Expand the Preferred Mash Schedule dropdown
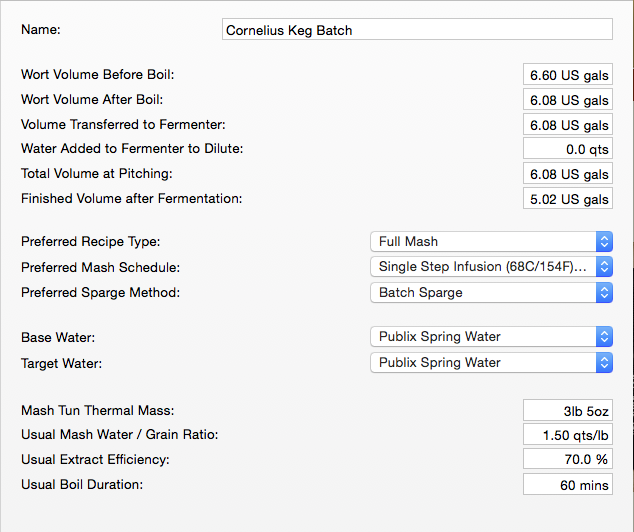The height and width of the screenshot is (532, 634). 491,267
